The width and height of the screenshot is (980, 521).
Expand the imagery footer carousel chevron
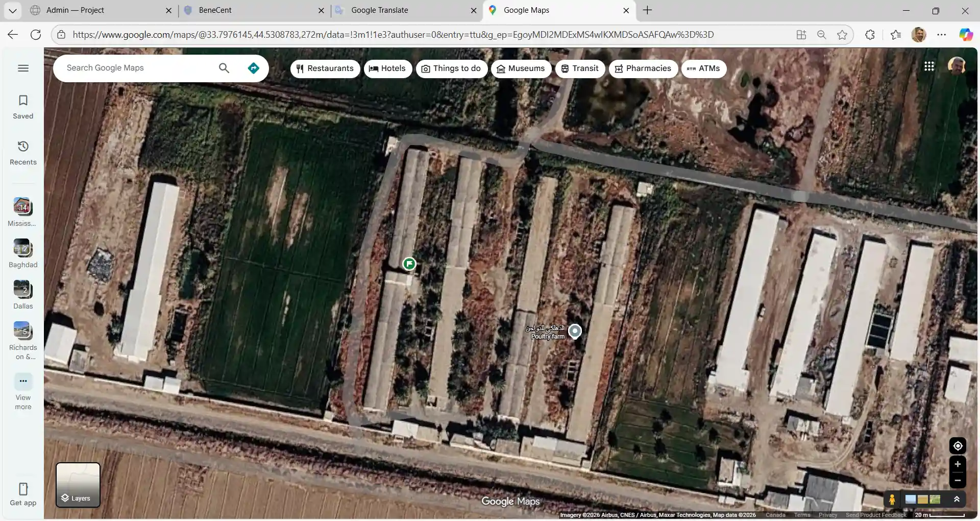[x=957, y=500]
